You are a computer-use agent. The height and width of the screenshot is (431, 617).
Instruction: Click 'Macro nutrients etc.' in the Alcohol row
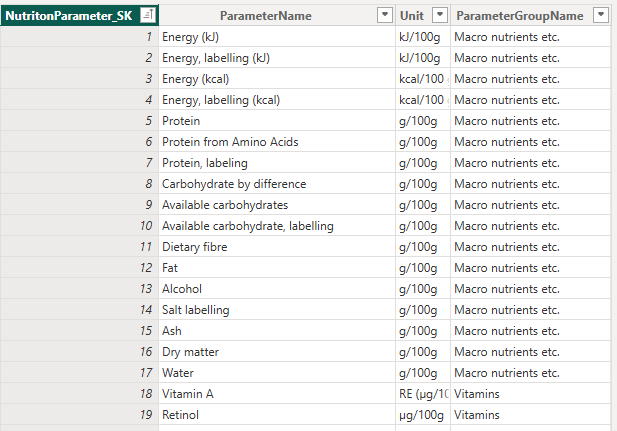point(531,289)
